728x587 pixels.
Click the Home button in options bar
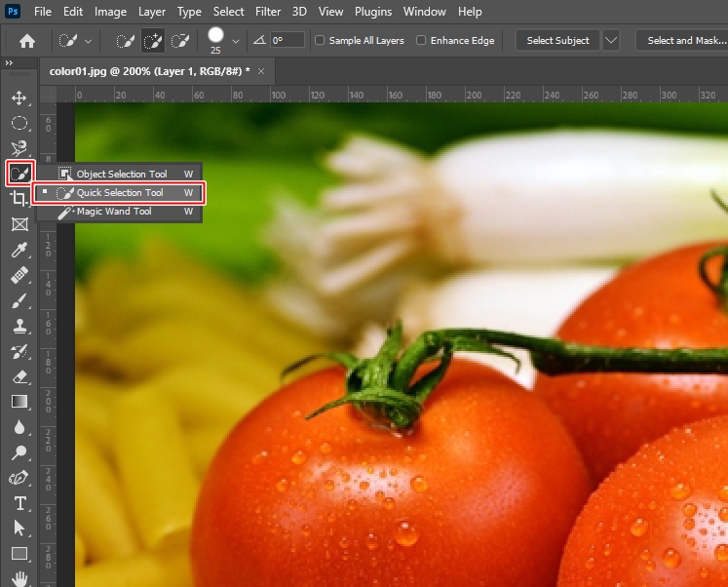(27, 41)
